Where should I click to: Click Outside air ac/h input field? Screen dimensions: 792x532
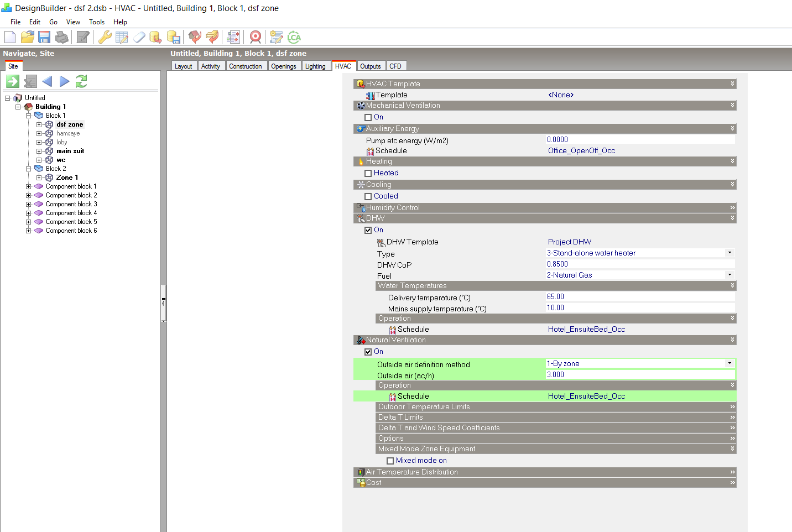tap(640, 375)
